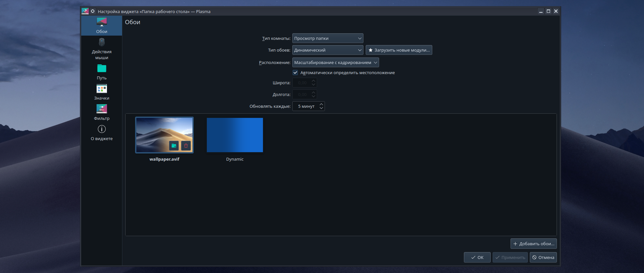
Task: Close the Plasma settings window
Action: tap(556, 11)
